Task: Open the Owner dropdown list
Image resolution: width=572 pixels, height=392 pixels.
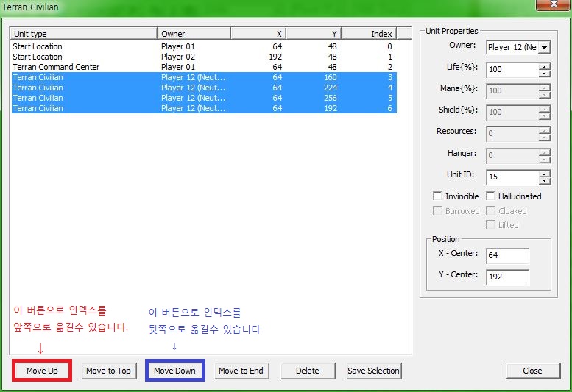Action: [544, 47]
